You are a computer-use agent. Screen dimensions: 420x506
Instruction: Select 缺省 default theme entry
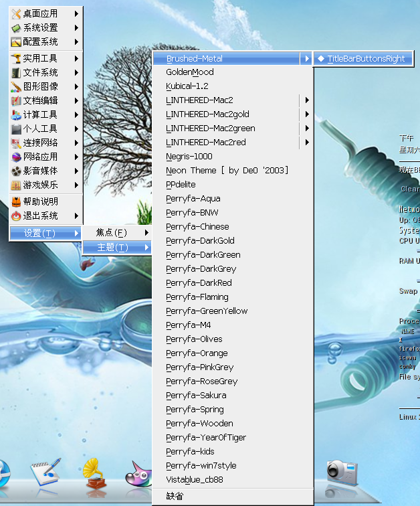(x=175, y=497)
